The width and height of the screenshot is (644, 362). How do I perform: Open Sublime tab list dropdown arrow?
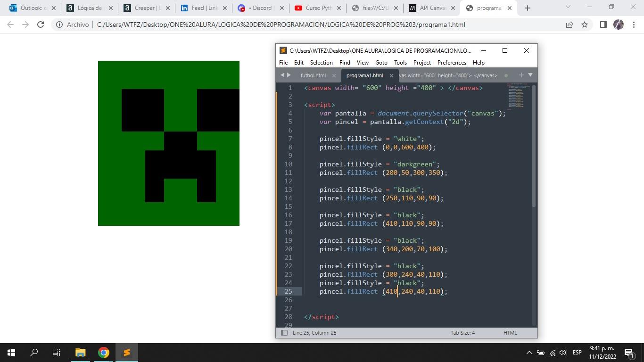[x=530, y=75]
